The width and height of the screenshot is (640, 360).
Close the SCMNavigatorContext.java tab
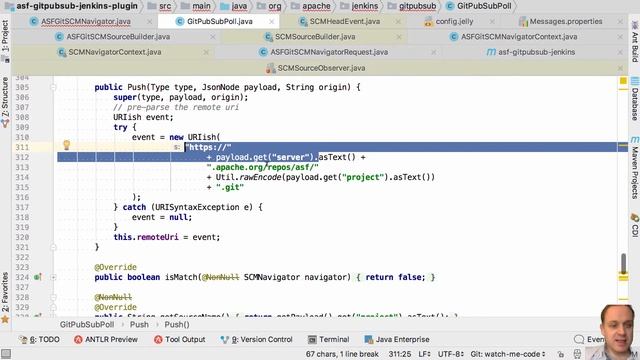coord(206,52)
